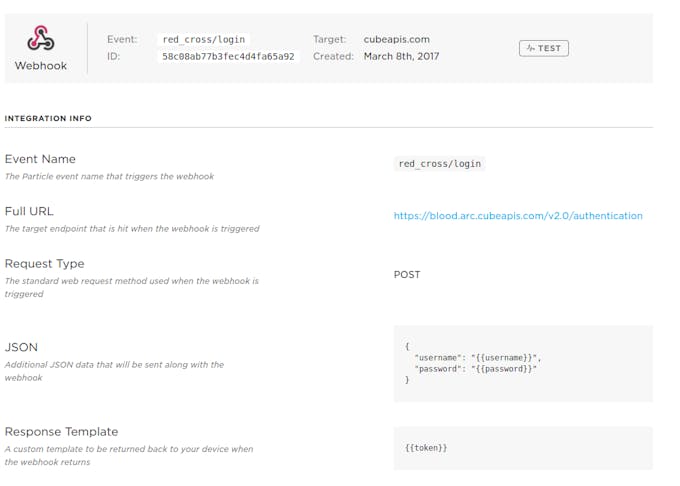Click the Full URL field heading

pyautogui.click(x=29, y=212)
